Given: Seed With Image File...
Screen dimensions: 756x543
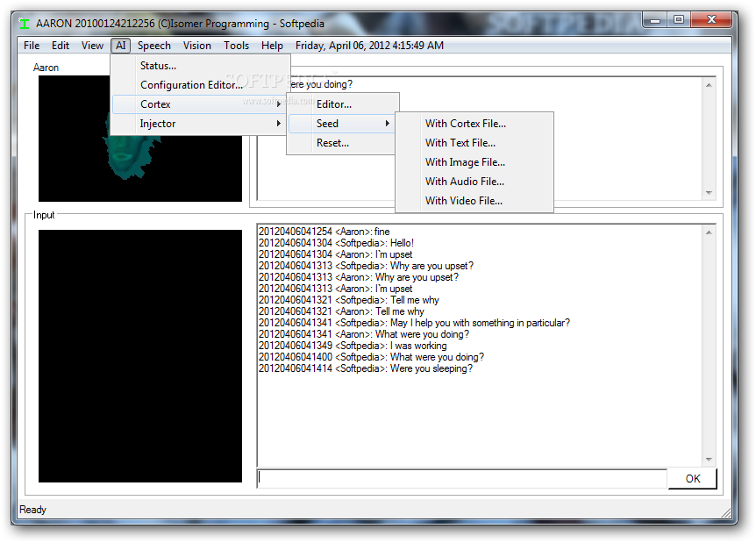Looking at the screenshot, I should click(x=474, y=162).
